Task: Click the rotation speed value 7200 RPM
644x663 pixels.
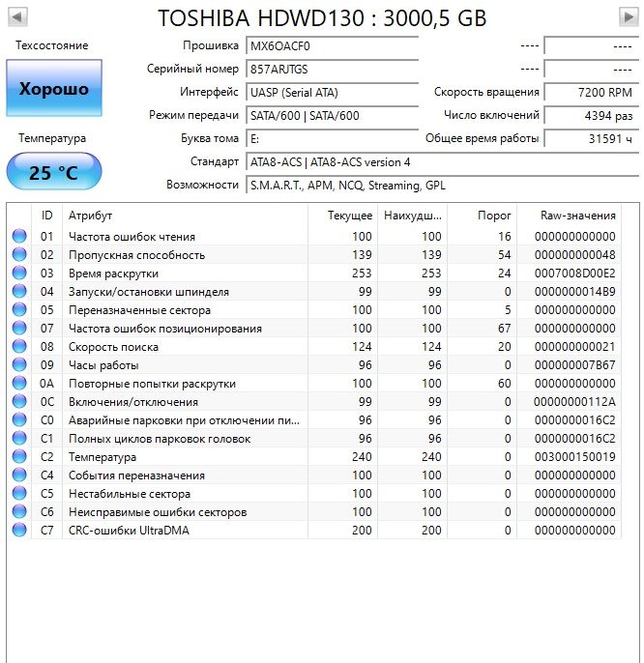Action: pos(591,92)
